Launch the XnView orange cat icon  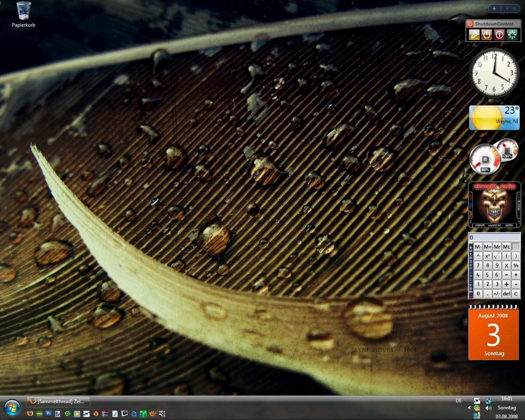(153, 413)
